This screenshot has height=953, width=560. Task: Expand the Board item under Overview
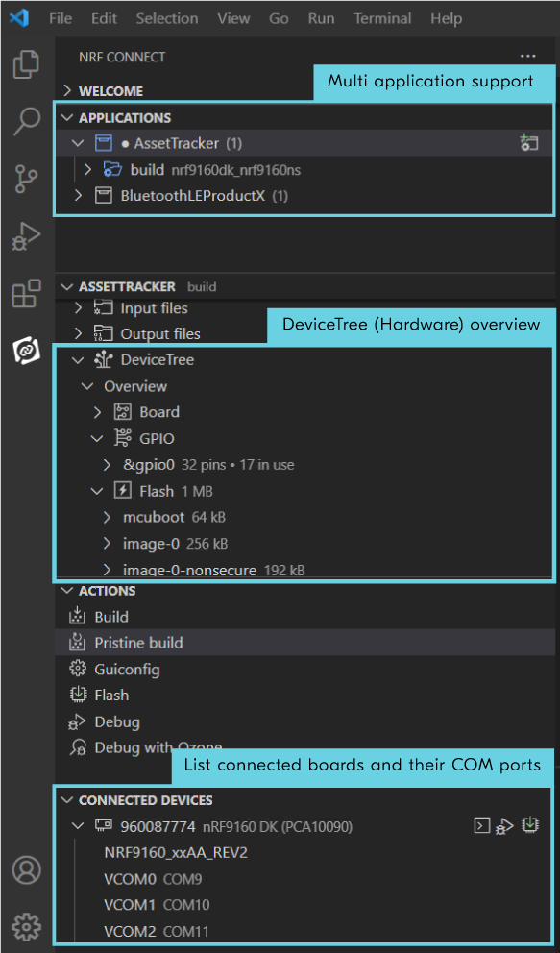96,411
